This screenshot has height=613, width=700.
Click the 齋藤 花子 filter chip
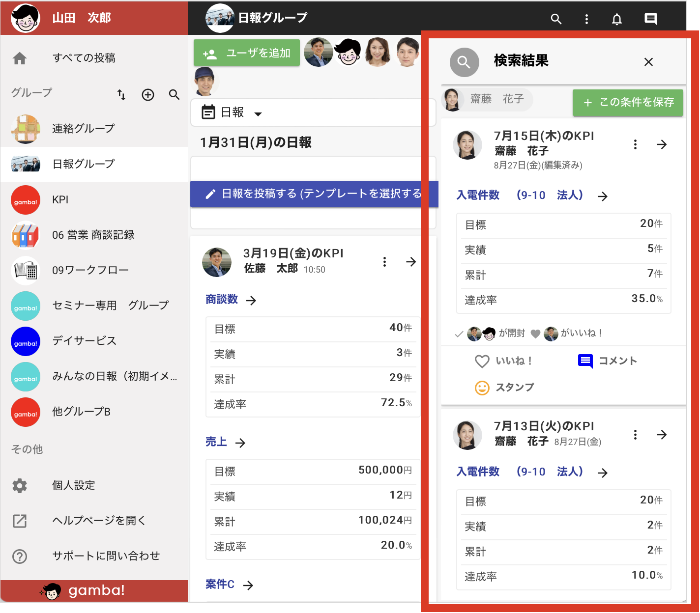coord(487,99)
